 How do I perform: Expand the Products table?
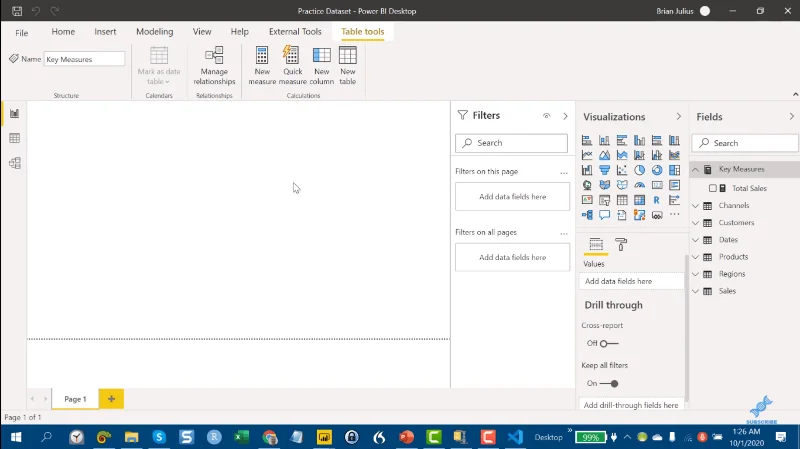point(695,257)
